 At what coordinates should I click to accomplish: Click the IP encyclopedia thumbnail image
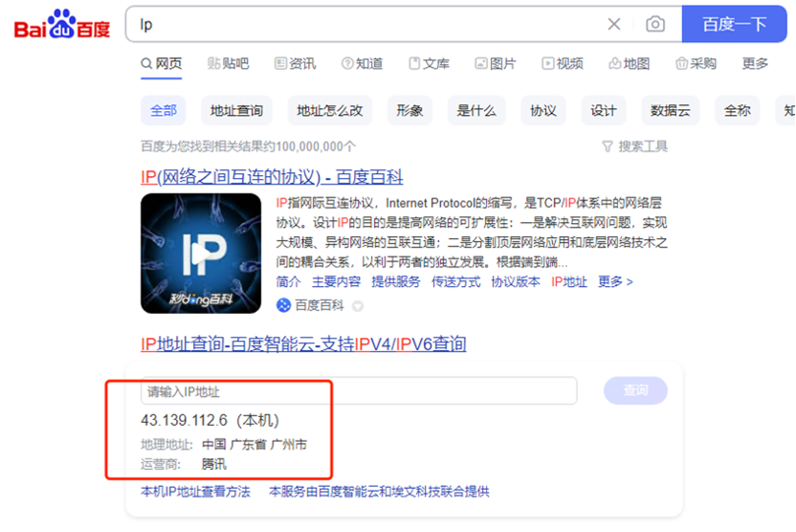[201, 253]
